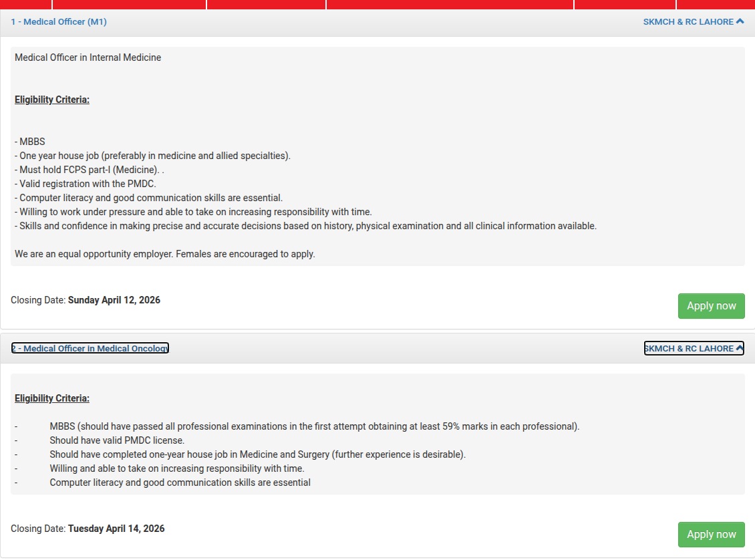Click closing date 'Sunday April 12, 2026'
Image resolution: width=755 pixels, height=560 pixels.
tap(114, 300)
